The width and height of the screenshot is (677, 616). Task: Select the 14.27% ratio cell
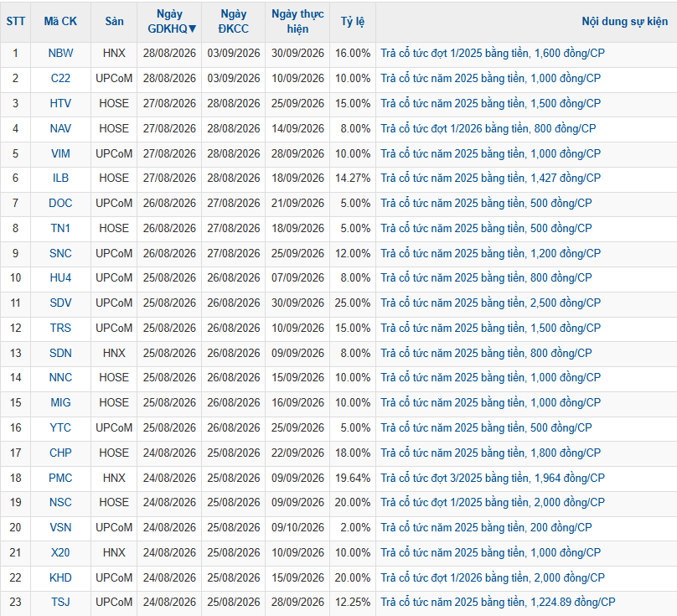click(x=353, y=178)
